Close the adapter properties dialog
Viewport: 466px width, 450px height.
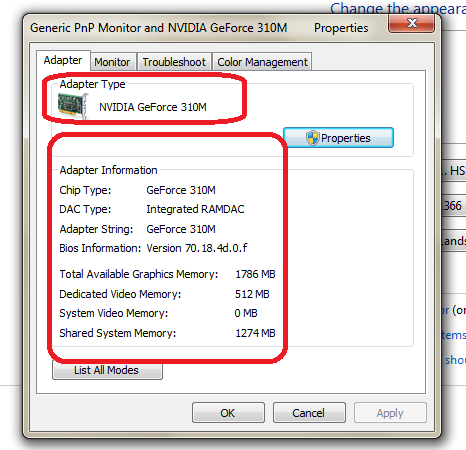tap(412, 23)
